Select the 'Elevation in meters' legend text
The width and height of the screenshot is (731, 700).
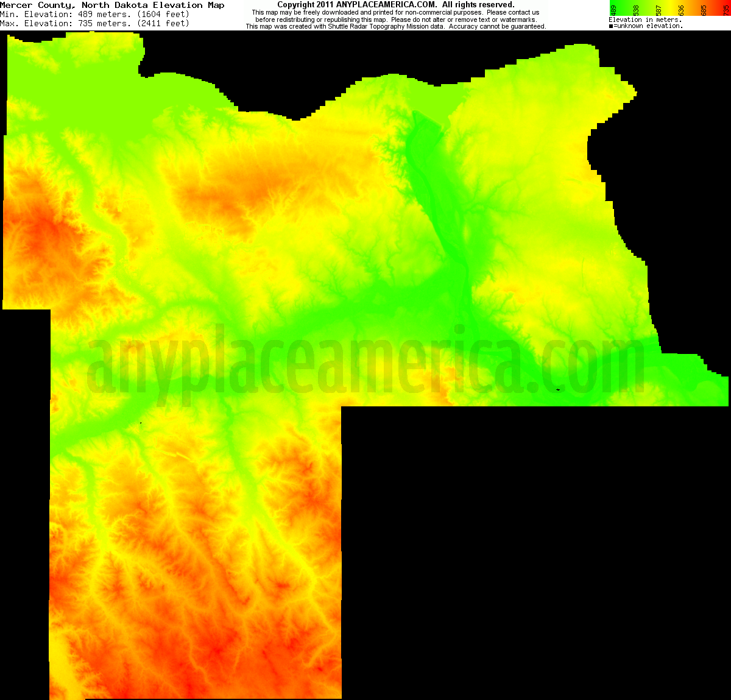[x=645, y=19]
